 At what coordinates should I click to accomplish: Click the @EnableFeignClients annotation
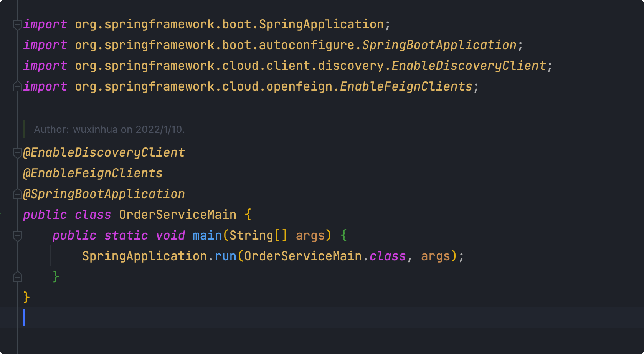[x=93, y=173]
